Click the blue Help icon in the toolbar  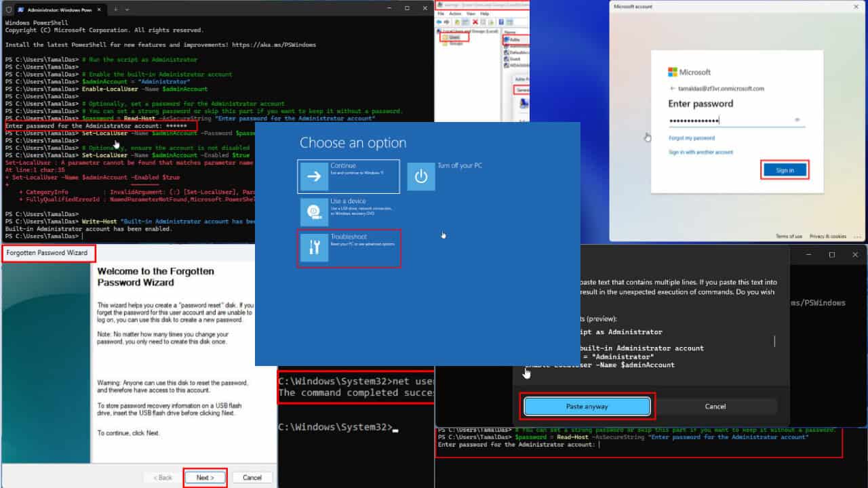click(501, 22)
